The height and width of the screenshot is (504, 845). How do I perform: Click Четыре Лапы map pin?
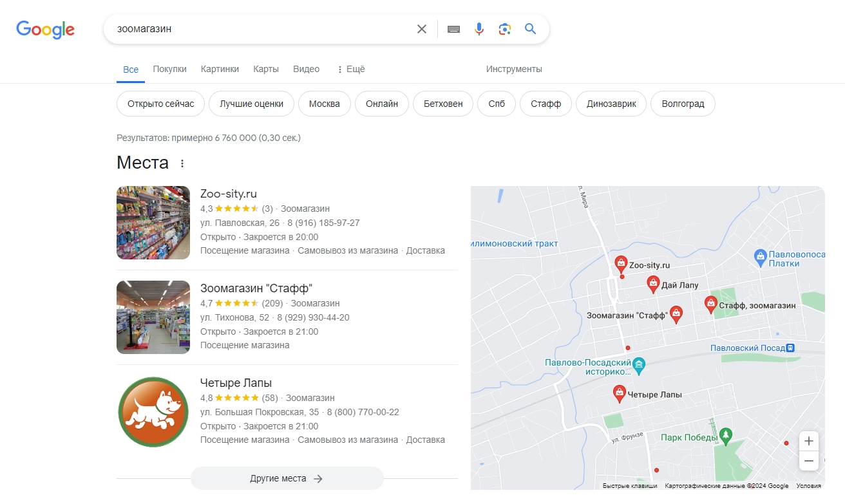click(619, 393)
